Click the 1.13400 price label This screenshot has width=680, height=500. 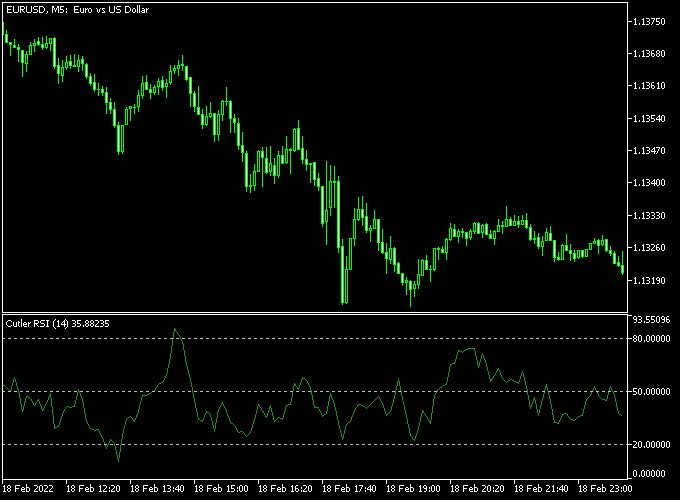[649, 183]
